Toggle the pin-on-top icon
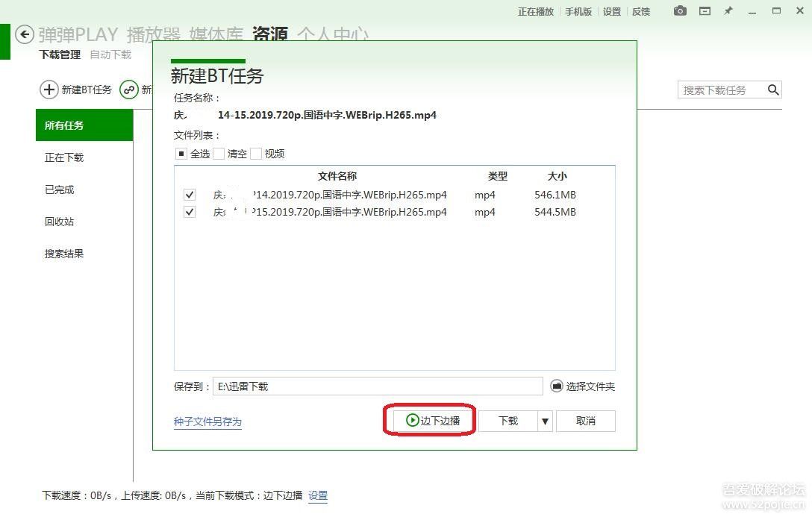812x517 pixels. pyautogui.click(x=728, y=11)
